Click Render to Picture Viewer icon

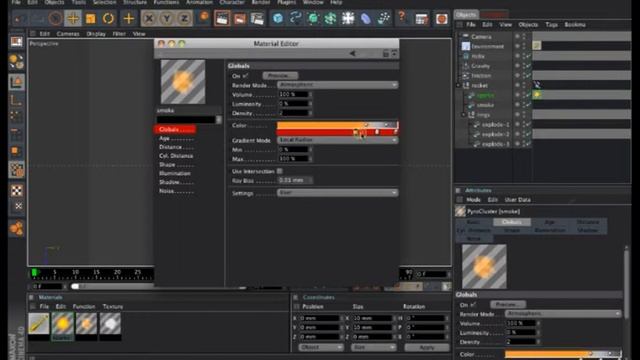pos(240,18)
